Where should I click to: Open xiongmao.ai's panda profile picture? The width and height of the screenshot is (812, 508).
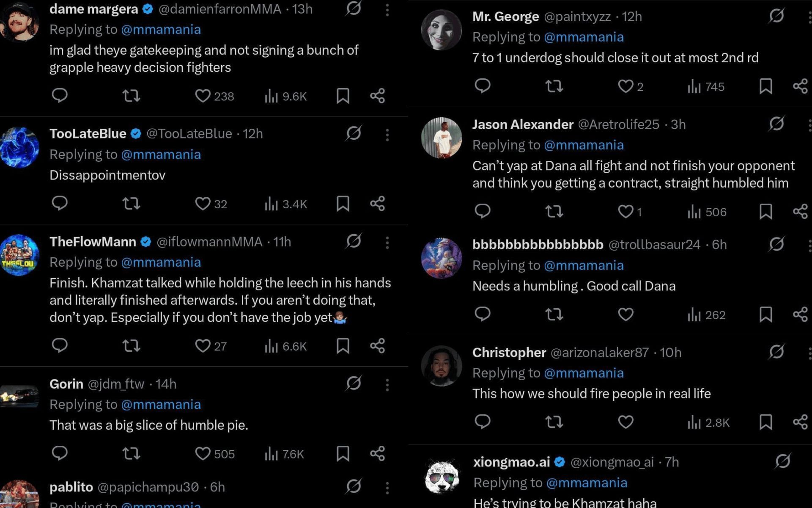click(442, 477)
